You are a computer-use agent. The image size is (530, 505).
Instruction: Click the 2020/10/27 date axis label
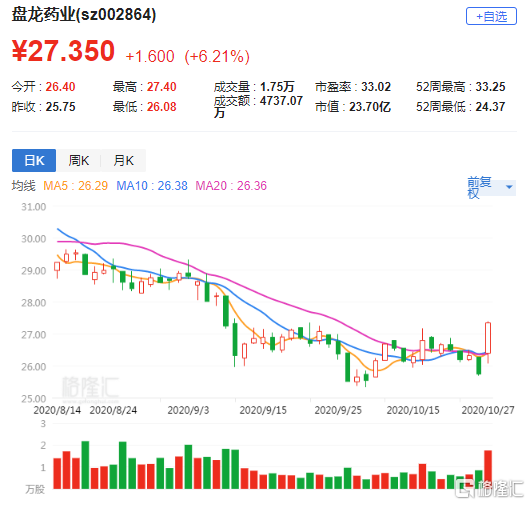click(x=488, y=410)
